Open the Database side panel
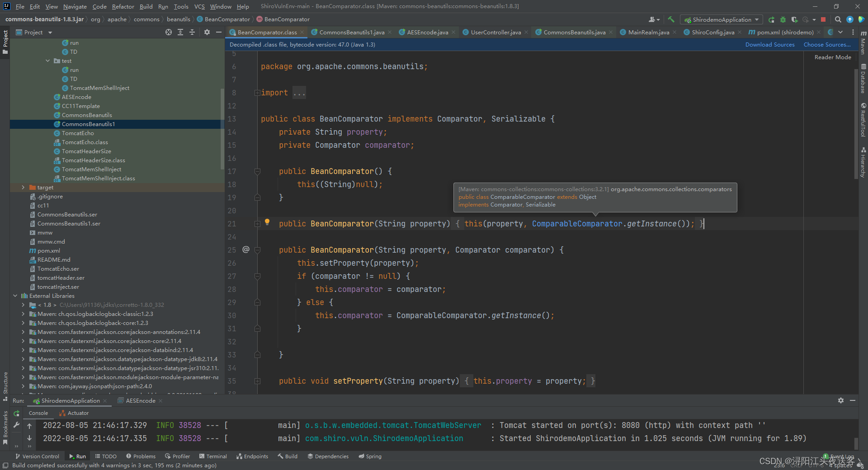868x470 pixels. (x=863, y=79)
